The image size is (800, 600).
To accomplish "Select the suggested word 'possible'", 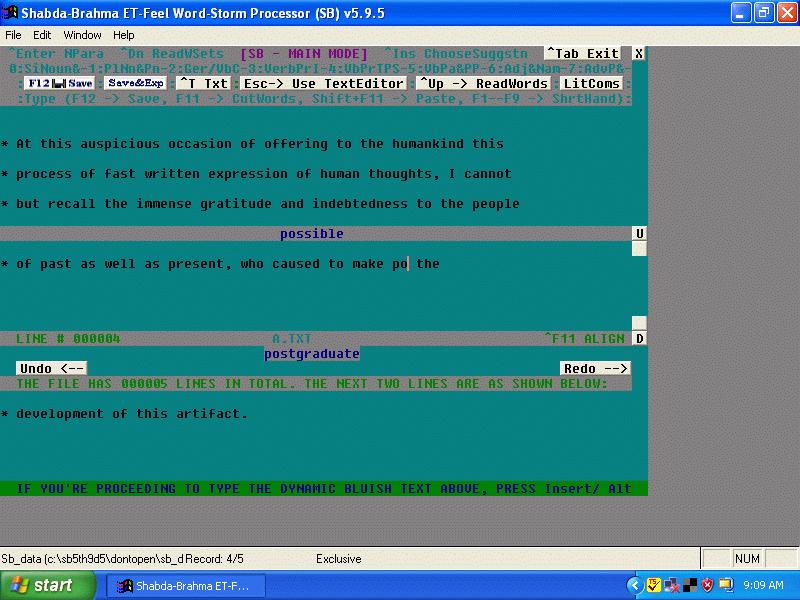I will coord(312,234).
